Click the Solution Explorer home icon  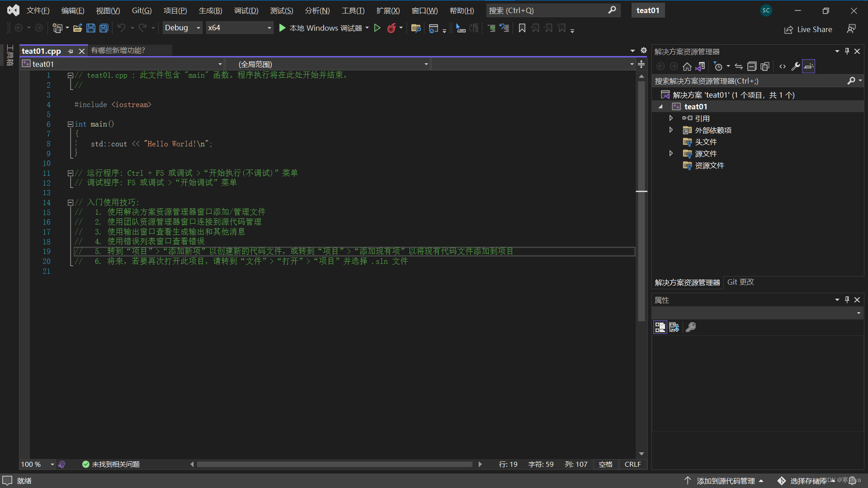[687, 67]
